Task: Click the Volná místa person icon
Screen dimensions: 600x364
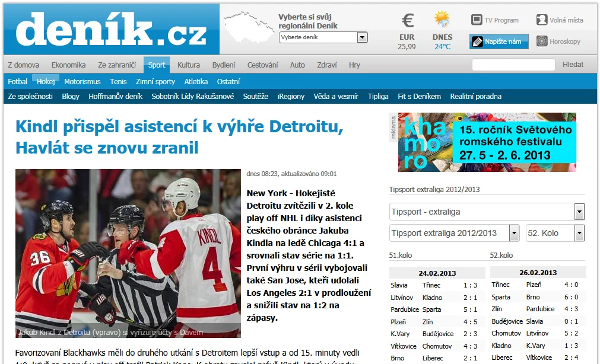Action: click(x=542, y=20)
